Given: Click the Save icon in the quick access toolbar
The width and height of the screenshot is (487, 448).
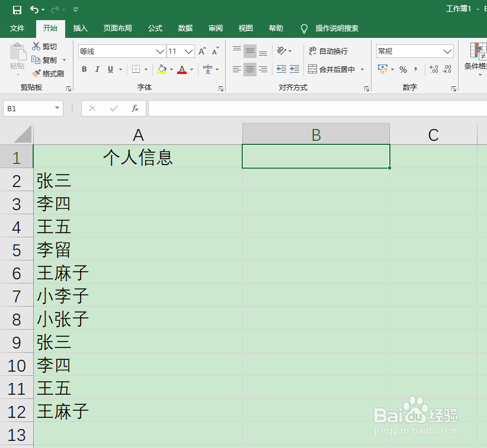Looking at the screenshot, I should [17, 10].
